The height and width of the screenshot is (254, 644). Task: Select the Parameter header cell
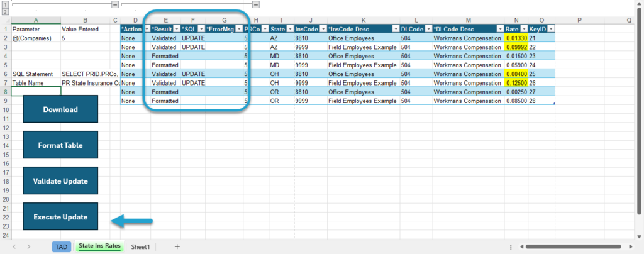(36, 29)
